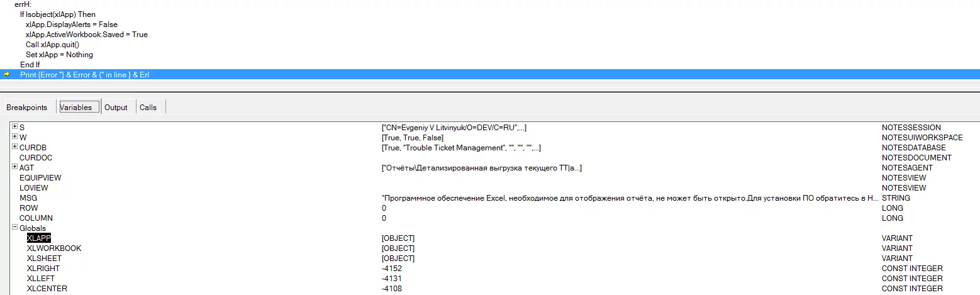Expand the AGT agent variable

(x=15, y=167)
